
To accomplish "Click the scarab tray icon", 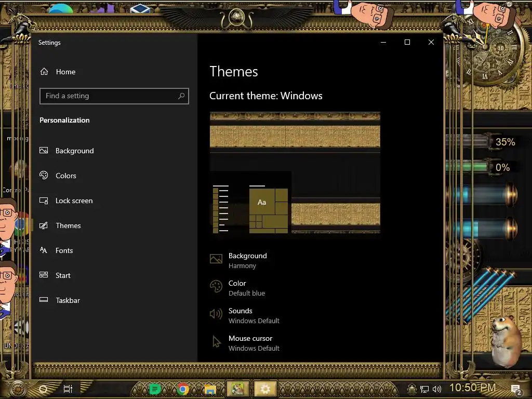I will (412, 389).
